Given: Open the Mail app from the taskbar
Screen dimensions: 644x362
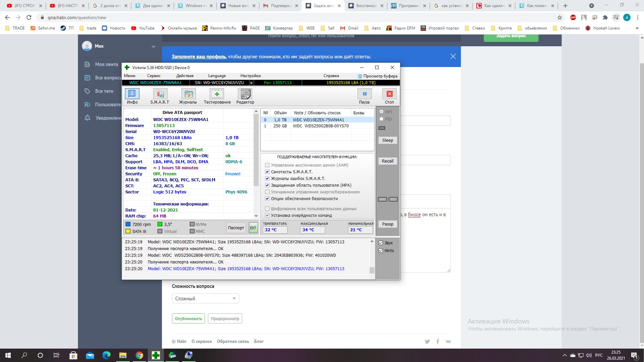Looking at the screenshot, I should (90, 355).
